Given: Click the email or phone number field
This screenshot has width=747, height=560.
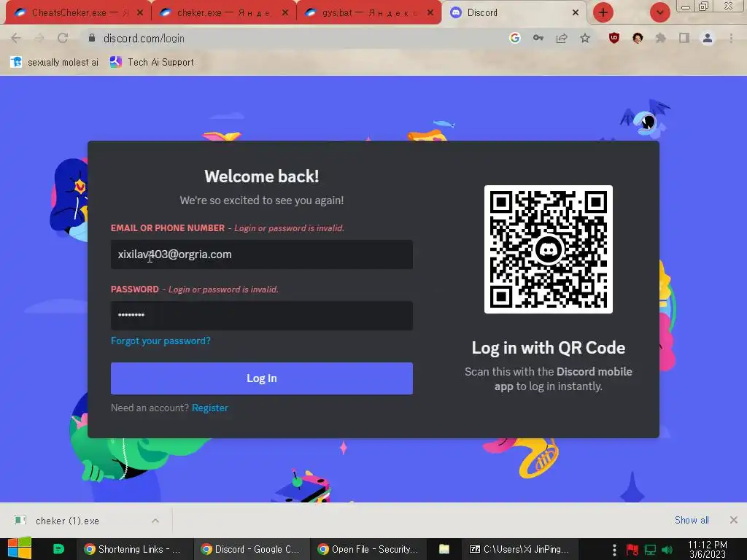Looking at the screenshot, I should [x=262, y=254].
